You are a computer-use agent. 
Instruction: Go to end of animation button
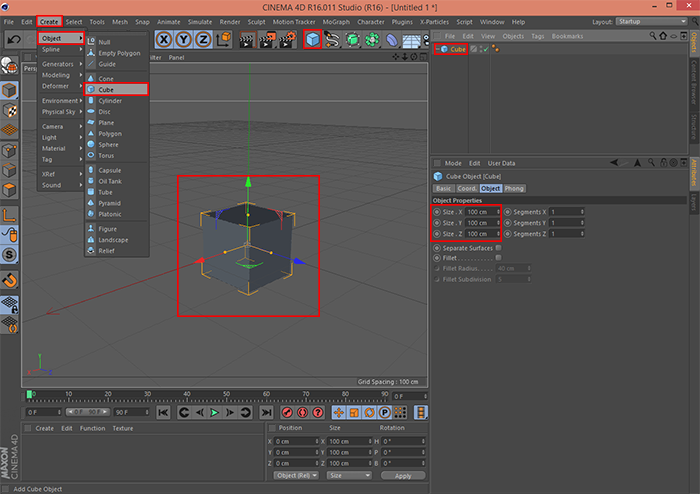[267, 413]
